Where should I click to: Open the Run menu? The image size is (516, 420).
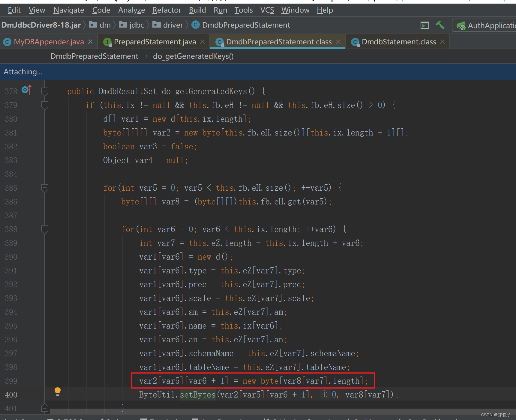pyautogui.click(x=220, y=10)
